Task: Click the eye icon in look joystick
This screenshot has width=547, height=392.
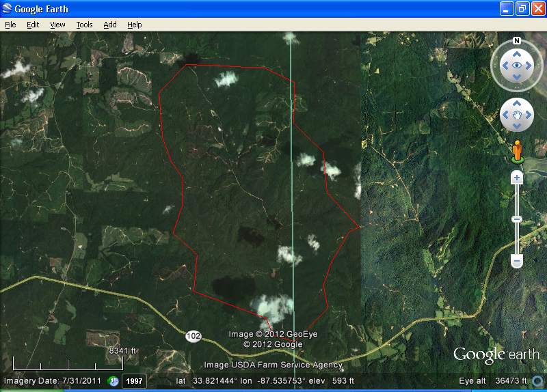Action: tap(517, 66)
